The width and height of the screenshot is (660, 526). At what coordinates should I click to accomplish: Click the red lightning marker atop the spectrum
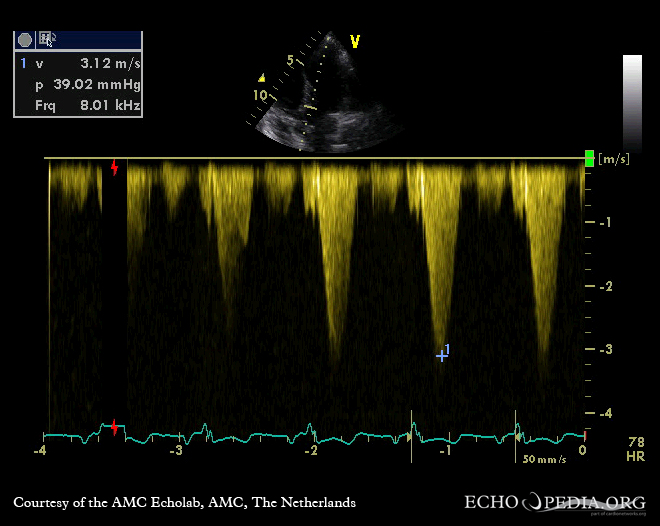click(x=115, y=167)
